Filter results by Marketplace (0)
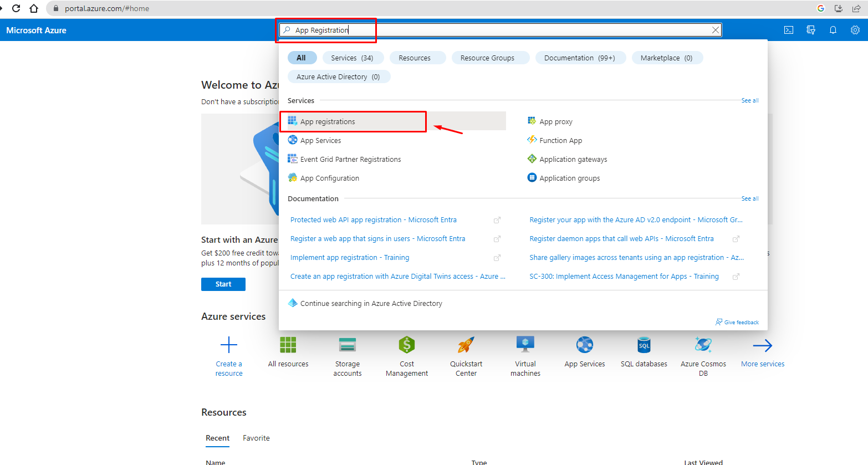 tap(667, 58)
